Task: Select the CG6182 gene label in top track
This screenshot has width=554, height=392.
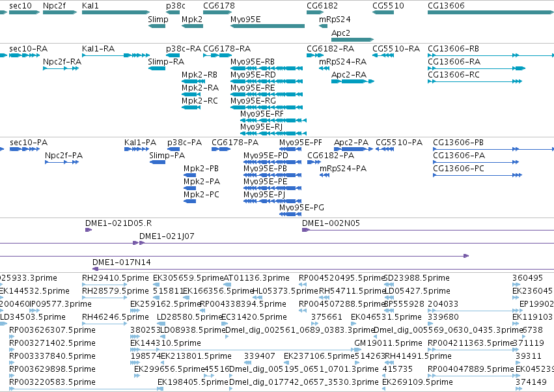Action: point(322,6)
